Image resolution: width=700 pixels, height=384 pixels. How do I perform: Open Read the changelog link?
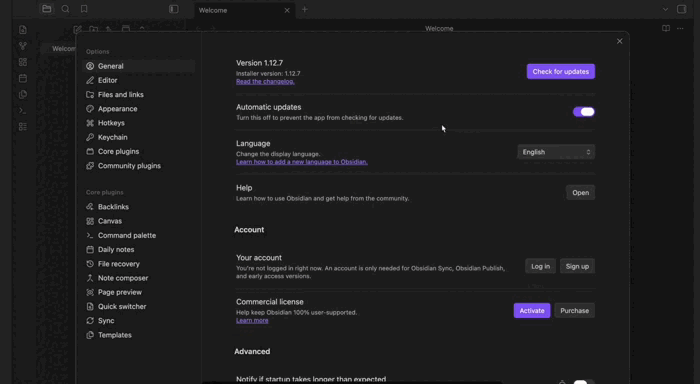point(265,81)
